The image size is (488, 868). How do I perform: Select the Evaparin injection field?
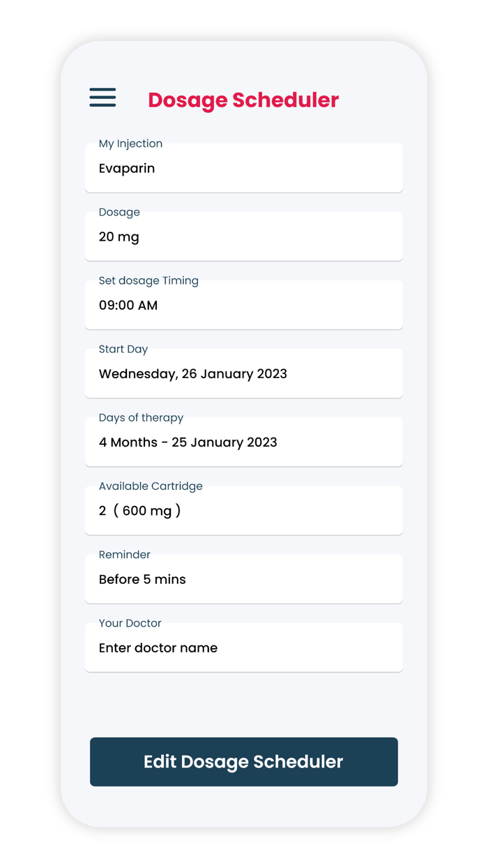point(243,169)
